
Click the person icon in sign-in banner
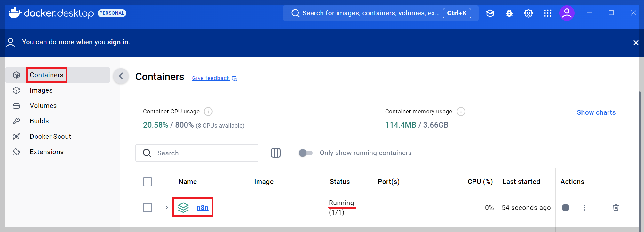[11, 42]
